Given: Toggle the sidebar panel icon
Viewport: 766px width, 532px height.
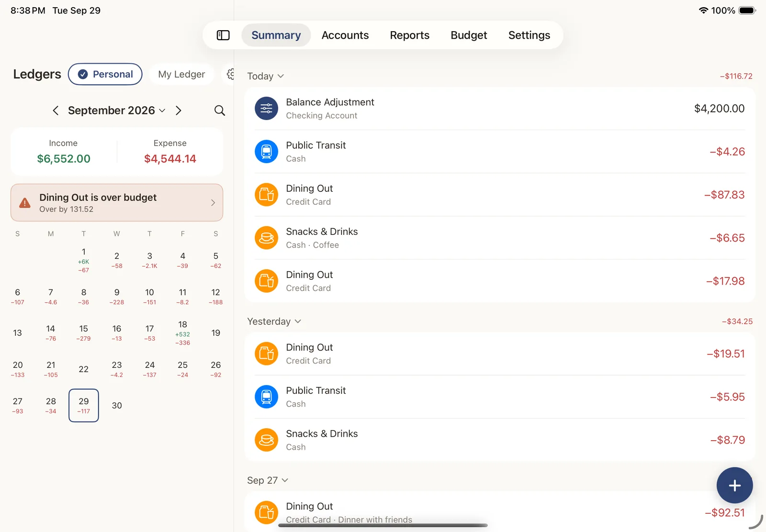Looking at the screenshot, I should click(223, 35).
